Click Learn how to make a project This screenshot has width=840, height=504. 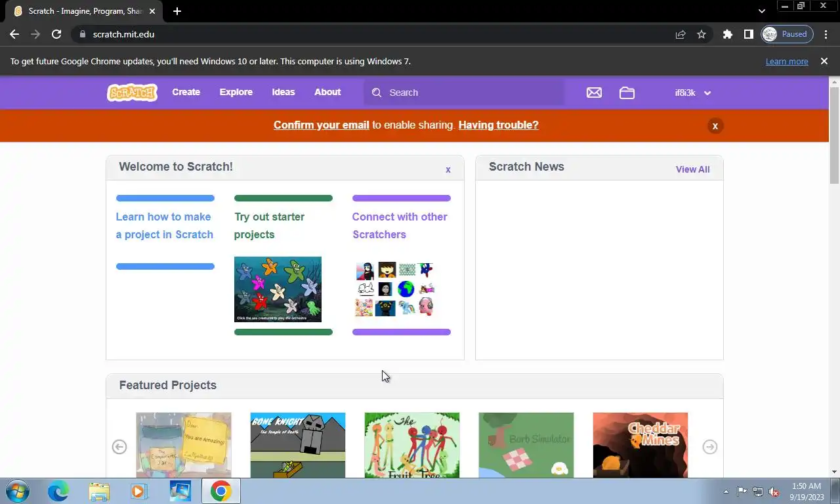pos(165,226)
